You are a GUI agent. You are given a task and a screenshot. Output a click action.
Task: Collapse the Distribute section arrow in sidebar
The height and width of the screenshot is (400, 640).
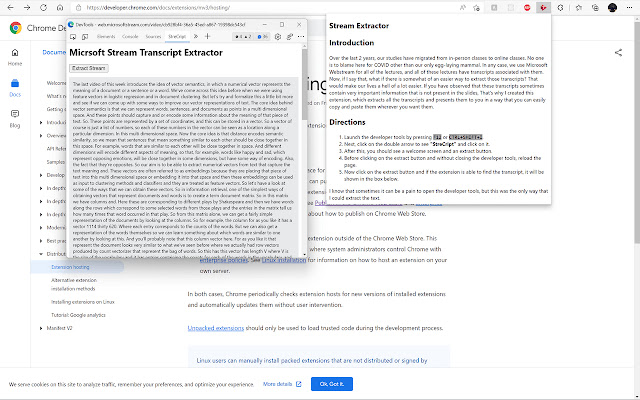point(41,254)
